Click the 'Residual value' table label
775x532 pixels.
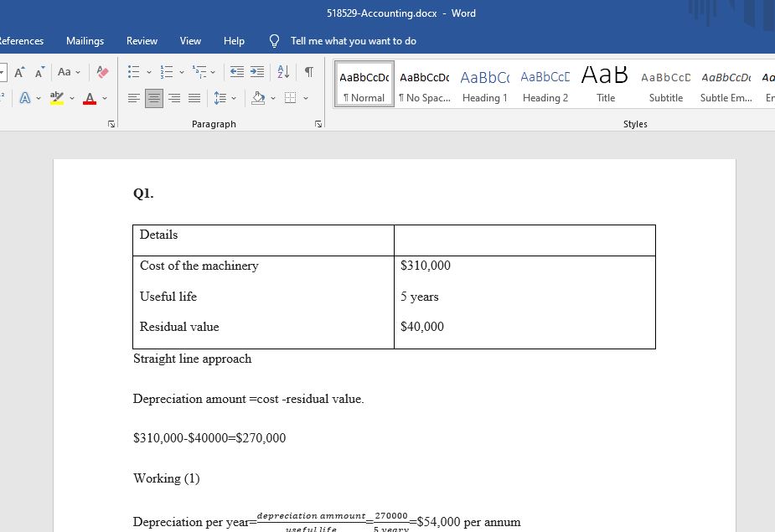[x=179, y=327]
